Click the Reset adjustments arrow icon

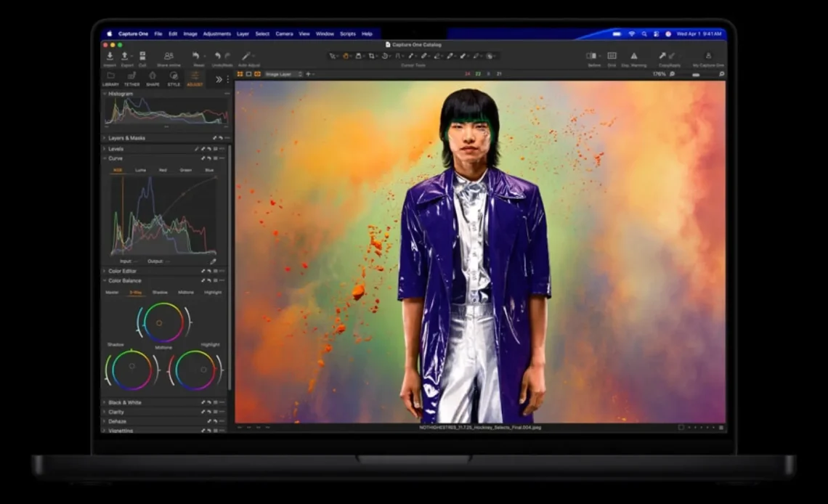(196, 56)
